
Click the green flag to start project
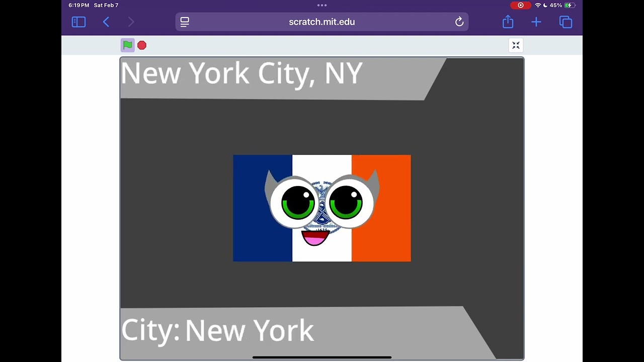(128, 45)
